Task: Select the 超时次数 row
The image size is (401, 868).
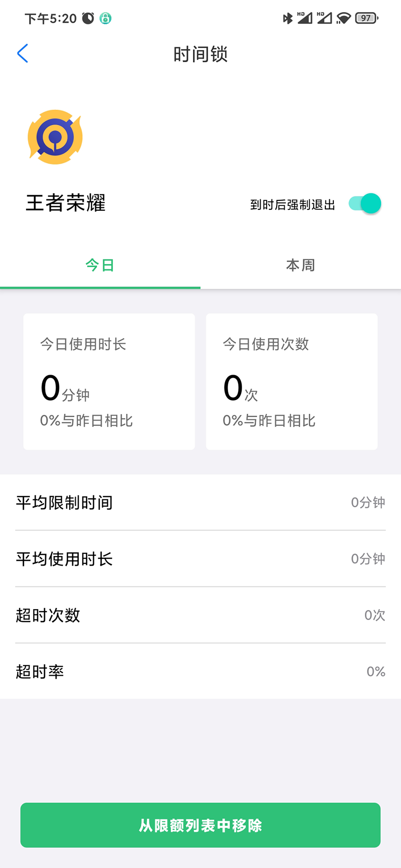Action: click(200, 615)
